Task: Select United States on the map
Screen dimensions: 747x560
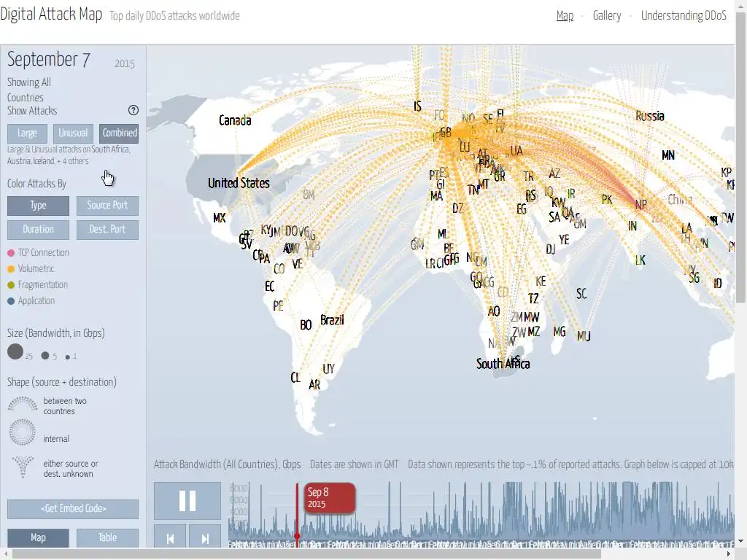Action: [x=239, y=183]
